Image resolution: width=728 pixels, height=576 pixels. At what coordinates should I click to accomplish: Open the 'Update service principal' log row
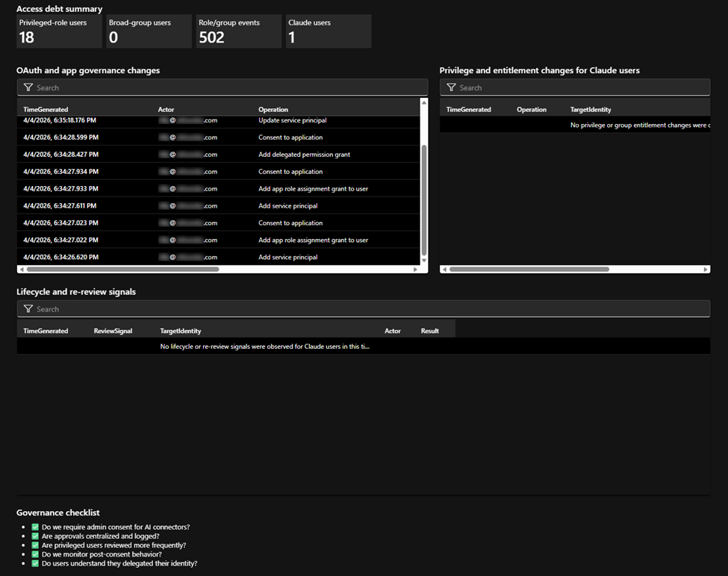[x=292, y=120]
